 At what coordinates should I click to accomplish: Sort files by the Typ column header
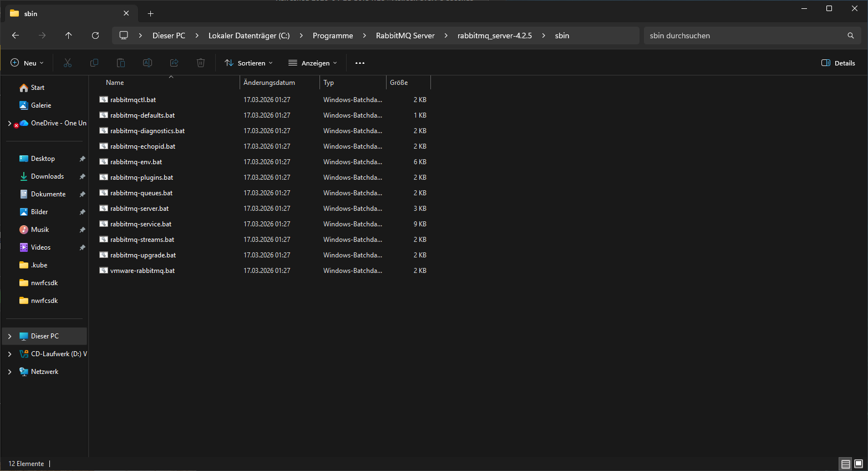[353, 83]
